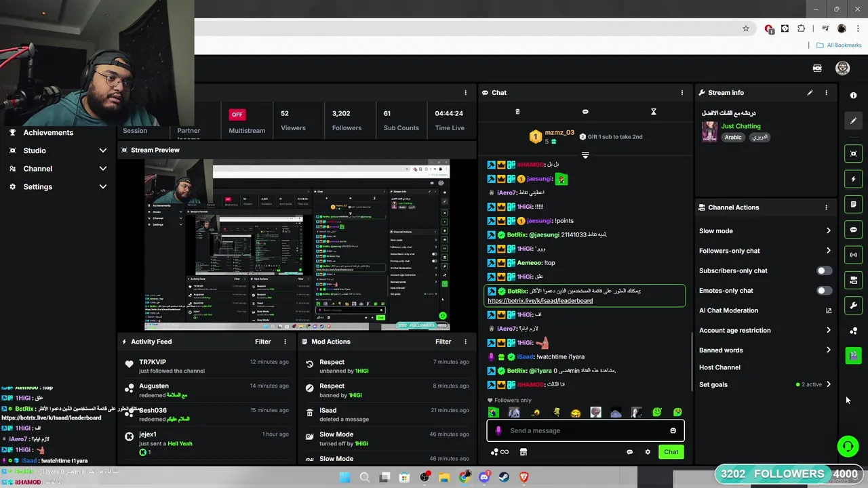Click Host Channel
This screenshot has height=488, width=868.
(x=719, y=368)
